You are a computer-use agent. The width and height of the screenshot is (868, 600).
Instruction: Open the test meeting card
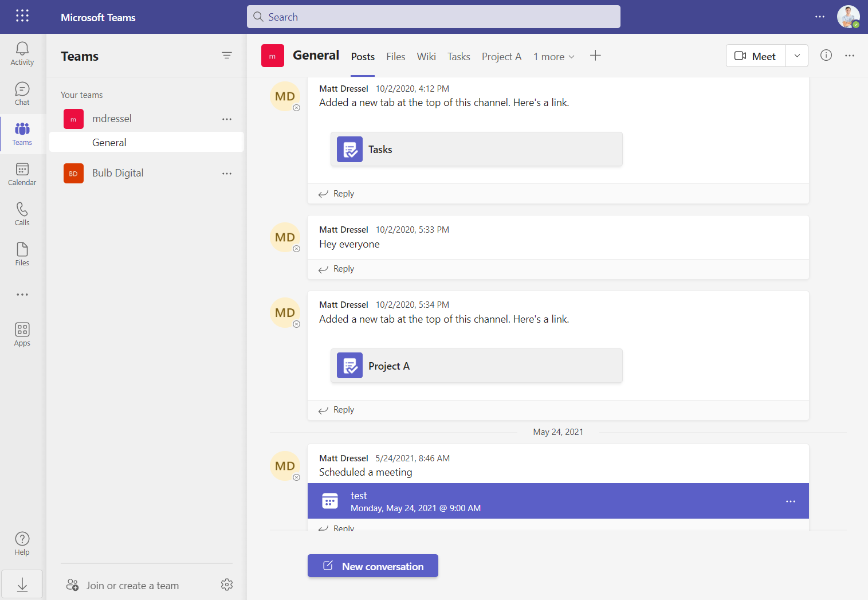click(558, 501)
